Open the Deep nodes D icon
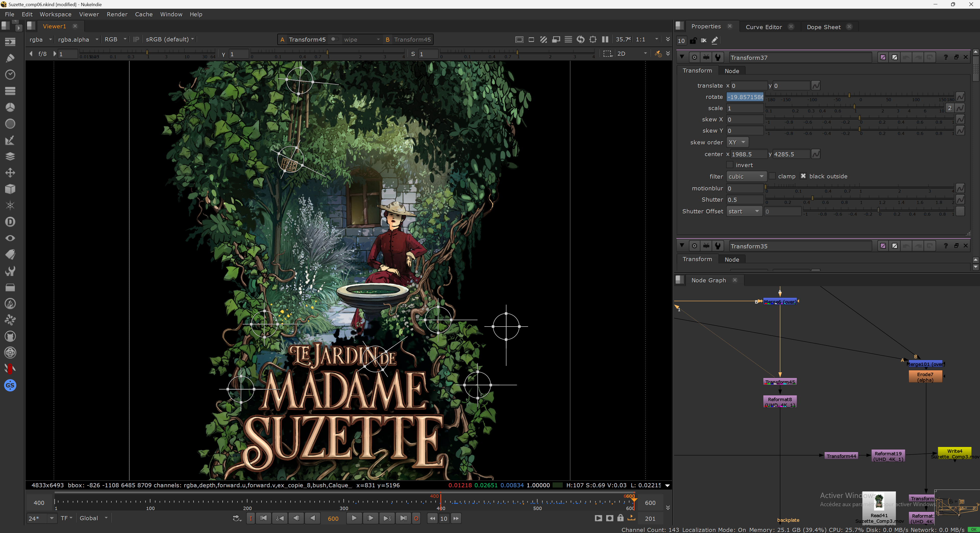 (x=10, y=222)
